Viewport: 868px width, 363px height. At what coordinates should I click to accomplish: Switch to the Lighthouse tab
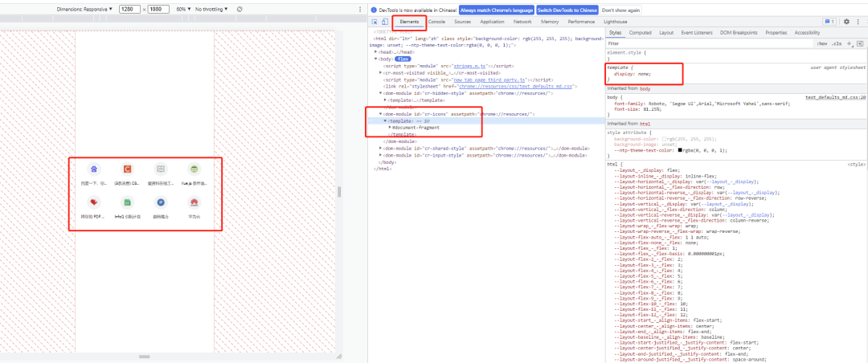tap(616, 22)
